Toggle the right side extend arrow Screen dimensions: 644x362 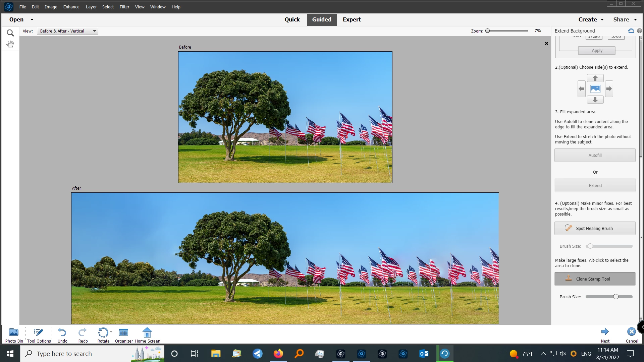tap(609, 89)
